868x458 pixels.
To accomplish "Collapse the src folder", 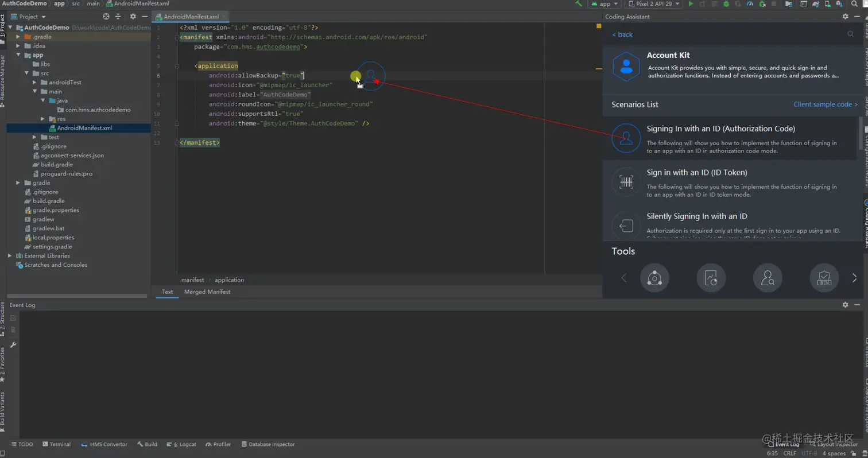I will [x=27, y=73].
